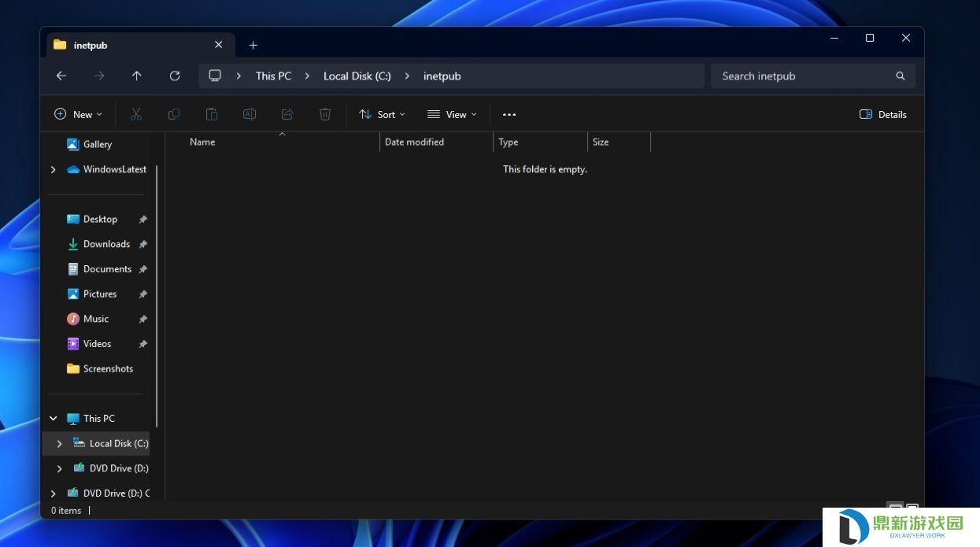Click the search magnifier icon
Screen dimensions: 980x547
point(900,76)
